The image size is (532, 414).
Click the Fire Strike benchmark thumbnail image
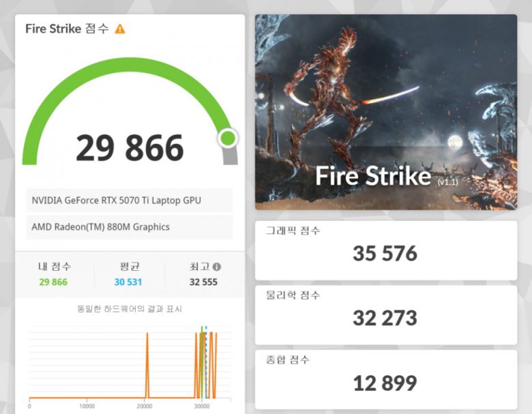tap(386, 112)
